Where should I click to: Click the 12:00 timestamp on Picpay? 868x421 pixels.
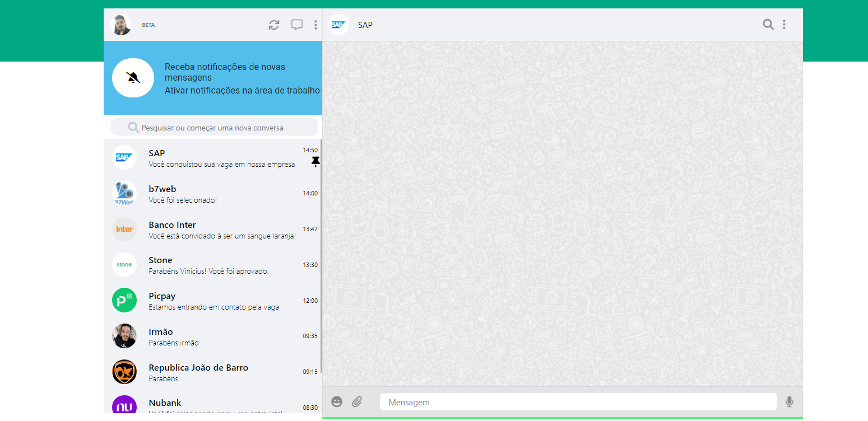click(310, 301)
